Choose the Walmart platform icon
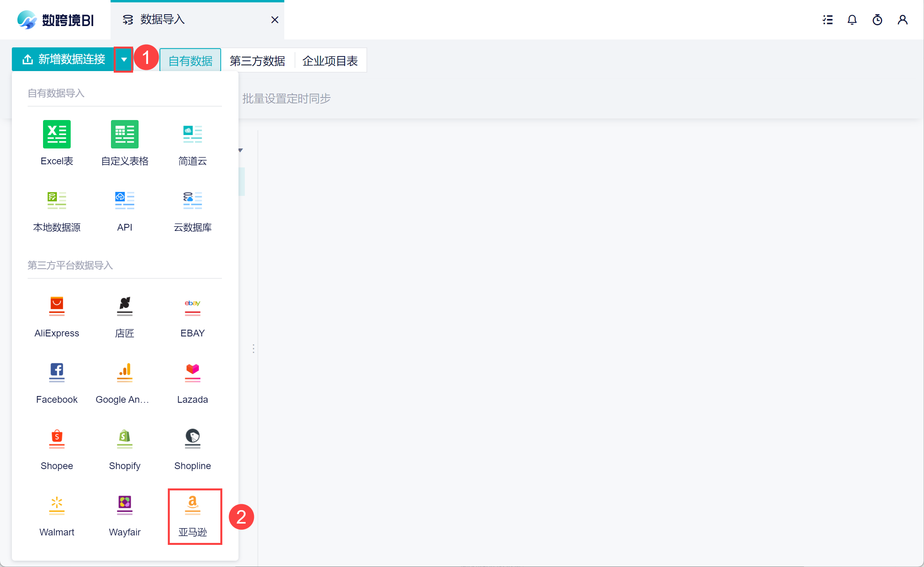This screenshot has height=567, width=924. (x=57, y=506)
